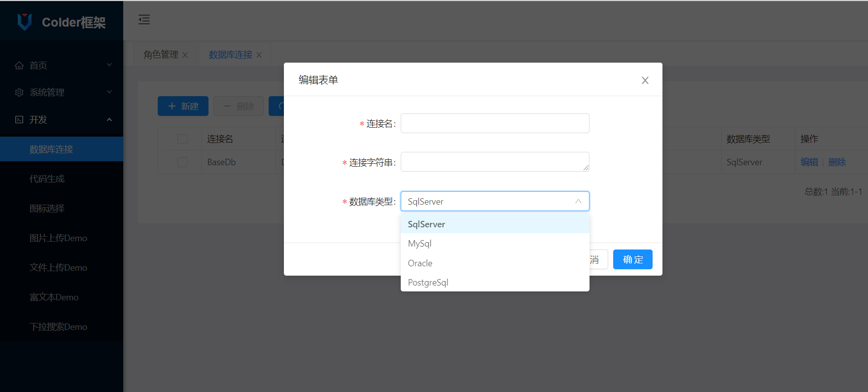Close the 角色管理 tab via its X

tap(185, 55)
